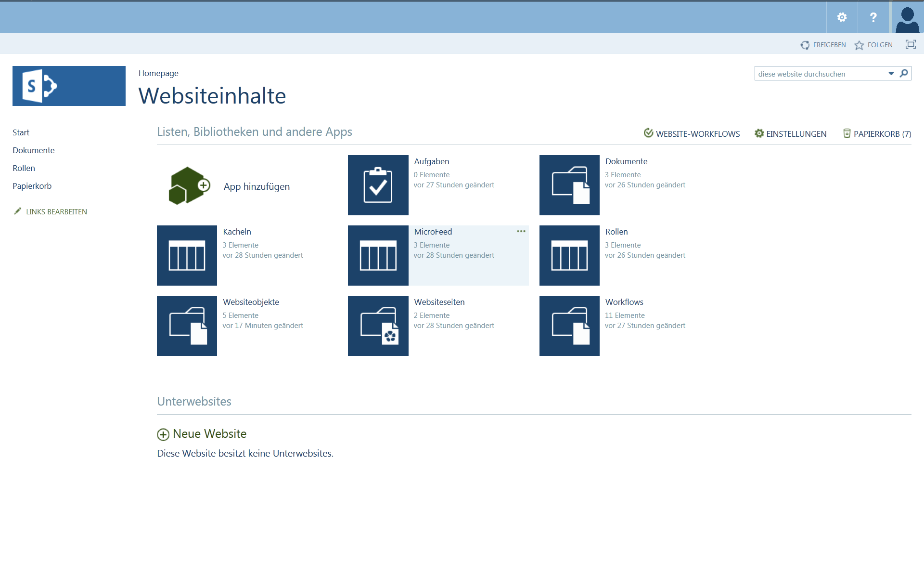Open the Websiteseiten library tile icon
The height and width of the screenshot is (578, 924).
click(378, 326)
